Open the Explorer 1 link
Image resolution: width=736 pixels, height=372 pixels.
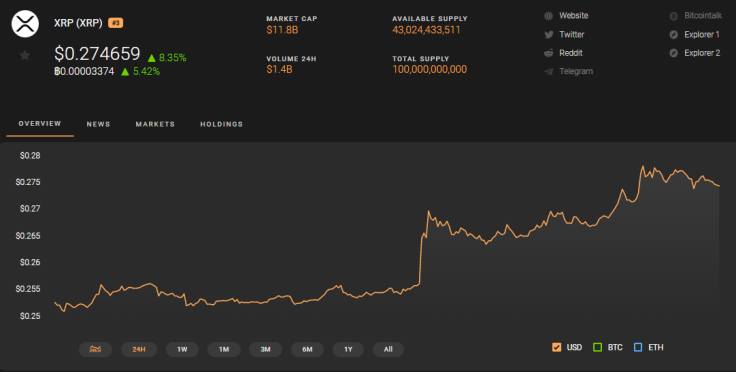click(x=702, y=34)
